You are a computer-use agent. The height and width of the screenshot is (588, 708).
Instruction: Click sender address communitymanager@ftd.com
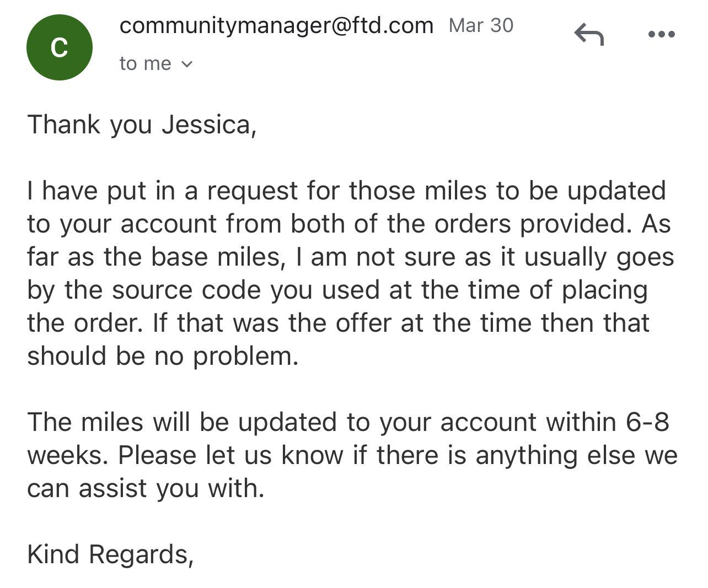click(x=276, y=26)
